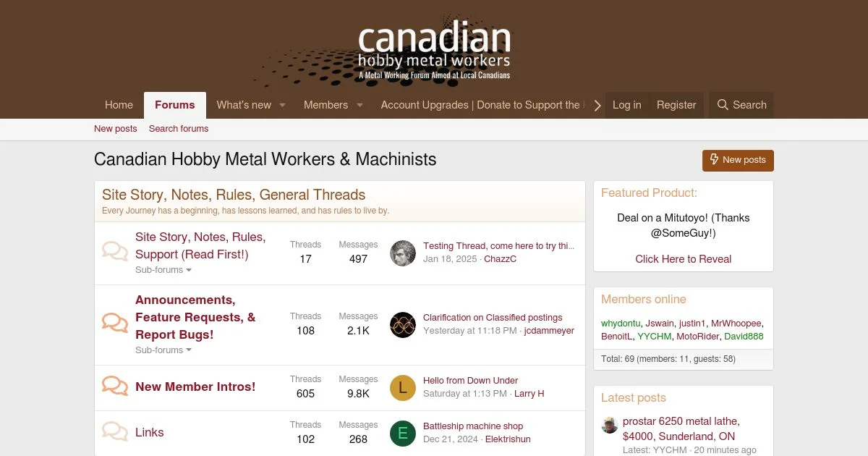Viewport: 868px width, 456px height.
Task: Select the Forums tab
Action: [x=175, y=105]
